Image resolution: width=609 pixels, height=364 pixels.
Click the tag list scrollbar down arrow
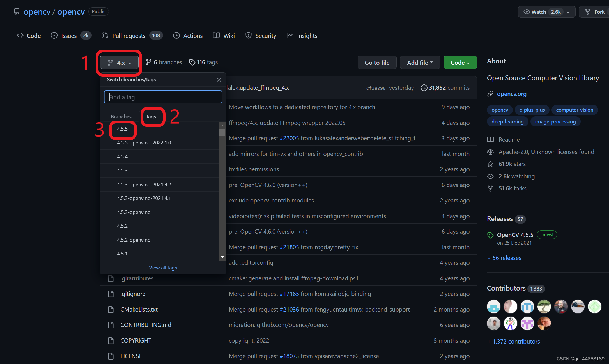222,257
